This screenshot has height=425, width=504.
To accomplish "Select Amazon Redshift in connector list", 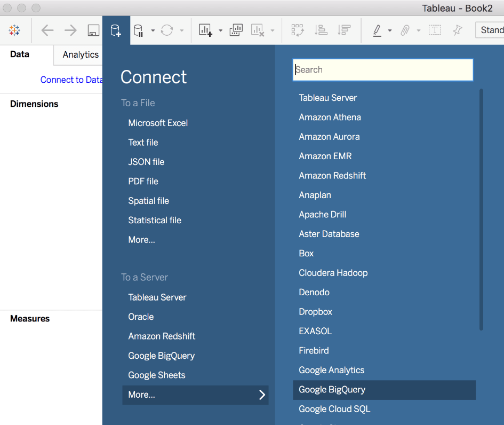I will coord(332,176).
